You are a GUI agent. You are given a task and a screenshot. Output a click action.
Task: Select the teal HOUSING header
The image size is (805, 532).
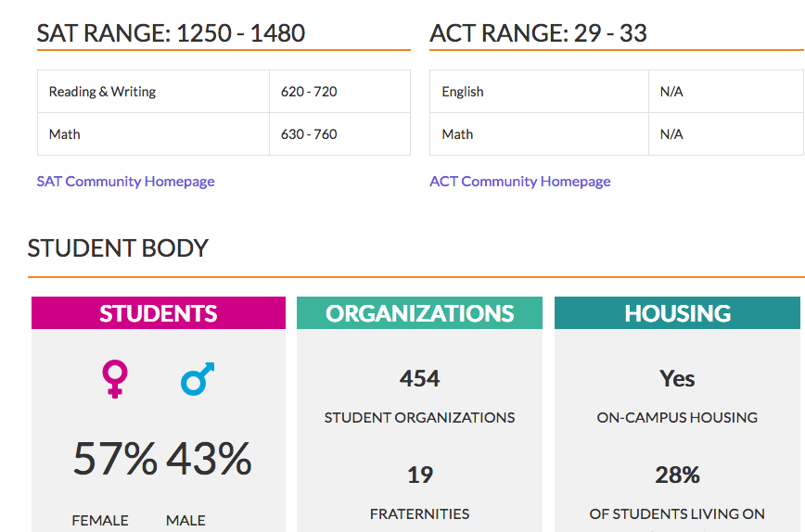677,313
